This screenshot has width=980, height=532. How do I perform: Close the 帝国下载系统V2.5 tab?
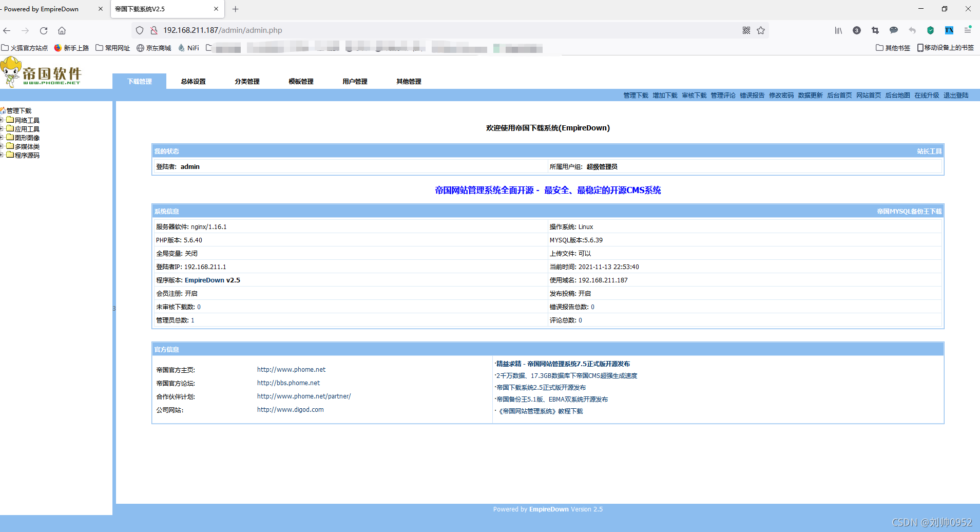tap(216, 9)
